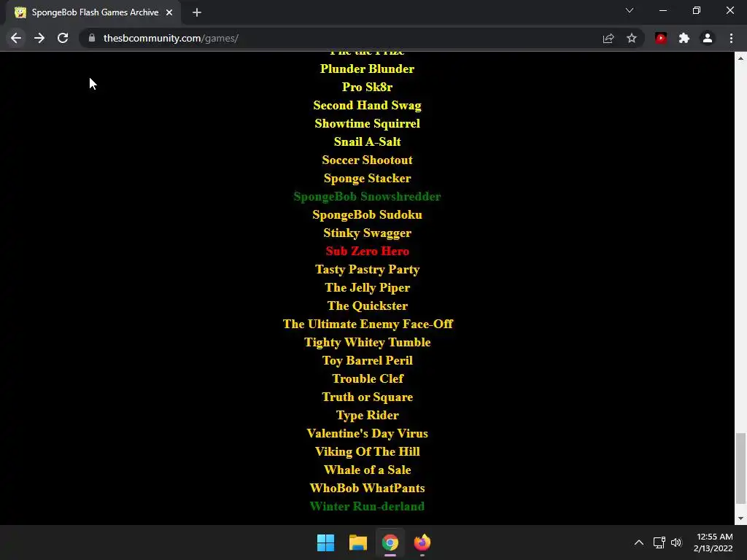Image resolution: width=747 pixels, height=560 pixels.
Task: Switch to Chrome in the taskbar
Action: point(390,542)
